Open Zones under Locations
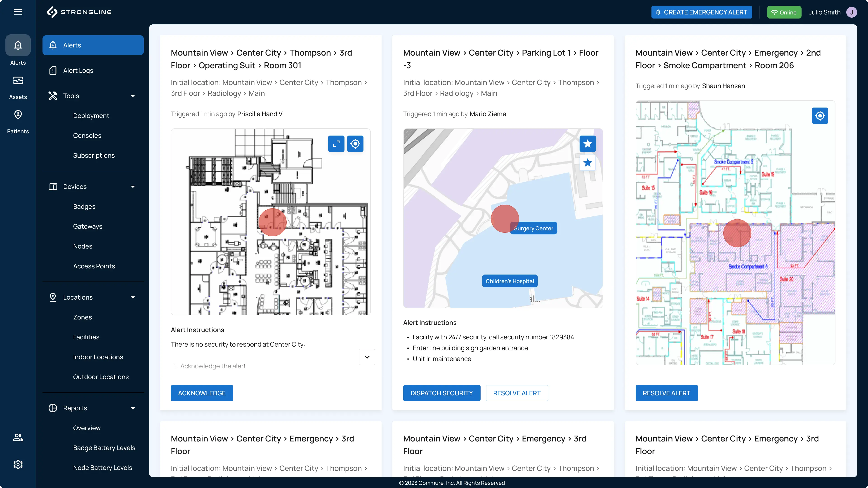 pyautogui.click(x=83, y=317)
